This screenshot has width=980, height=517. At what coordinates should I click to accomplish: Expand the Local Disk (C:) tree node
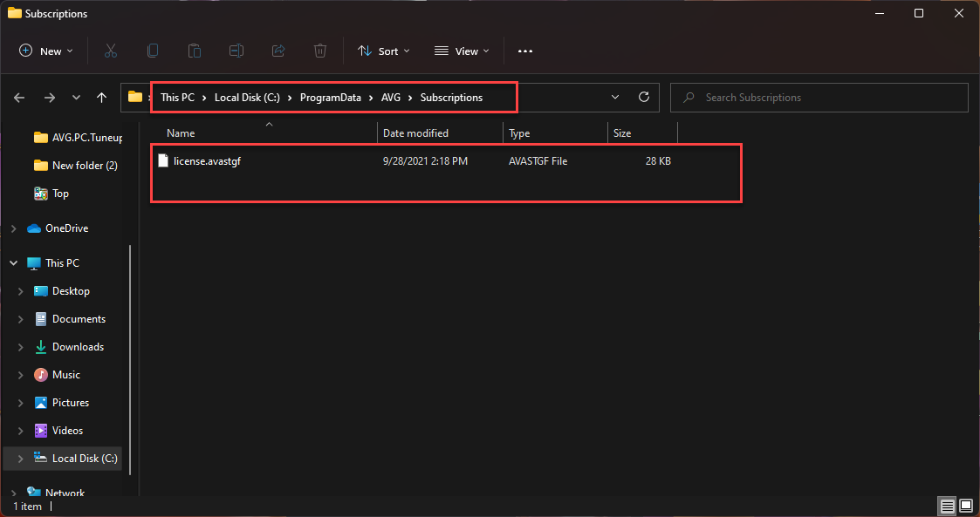tap(21, 459)
